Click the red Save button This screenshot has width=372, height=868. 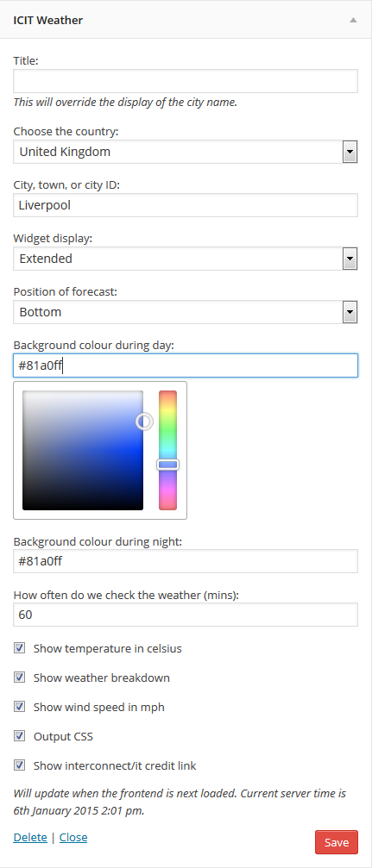pos(337,842)
